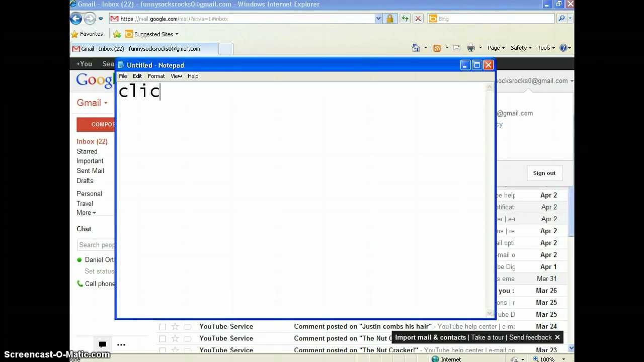
Task: Open the Drafts folder
Action: pyautogui.click(x=85, y=180)
